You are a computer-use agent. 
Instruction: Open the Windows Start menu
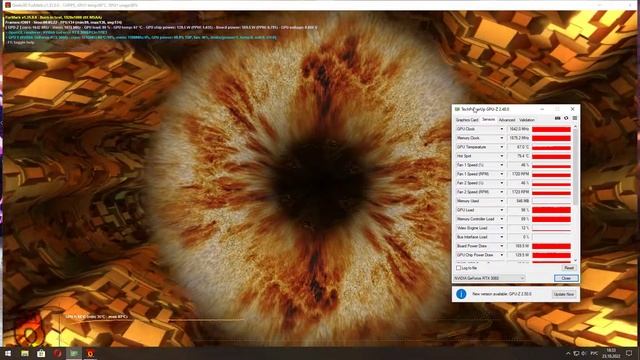pos(8,353)
